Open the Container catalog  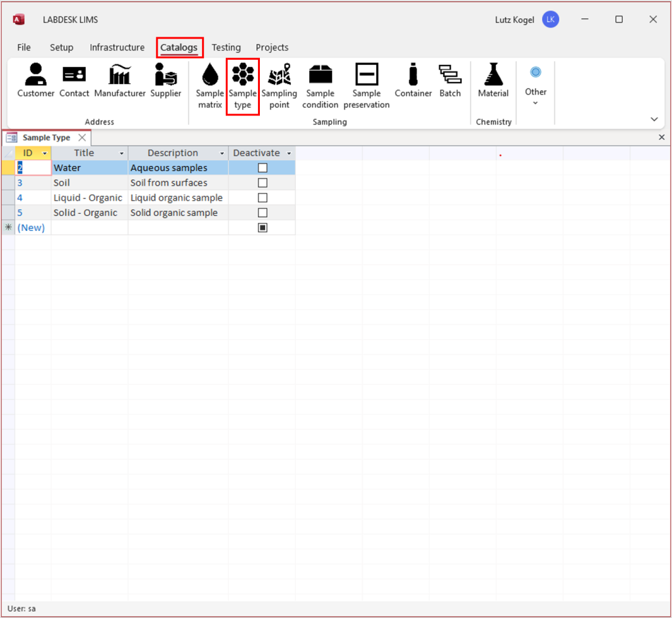click(x=413, y=80)
